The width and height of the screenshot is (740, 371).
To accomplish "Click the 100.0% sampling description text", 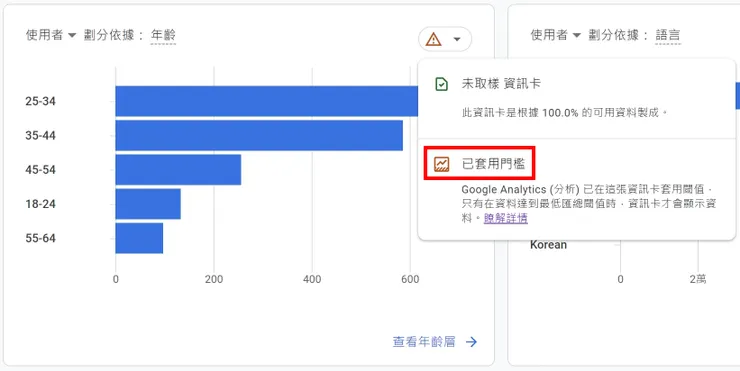I will point(565,113).
